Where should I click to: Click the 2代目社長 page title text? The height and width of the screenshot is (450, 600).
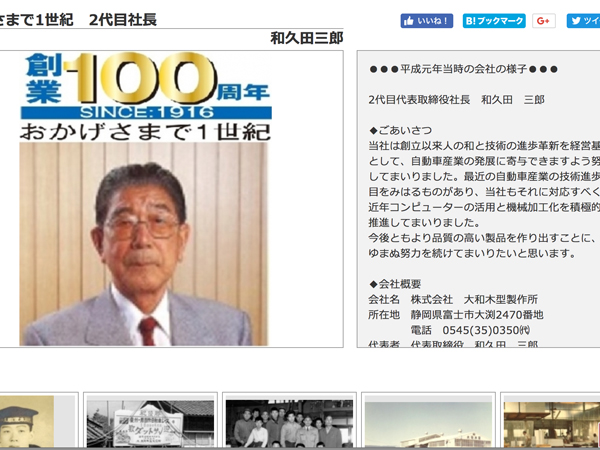click(123, 20)
